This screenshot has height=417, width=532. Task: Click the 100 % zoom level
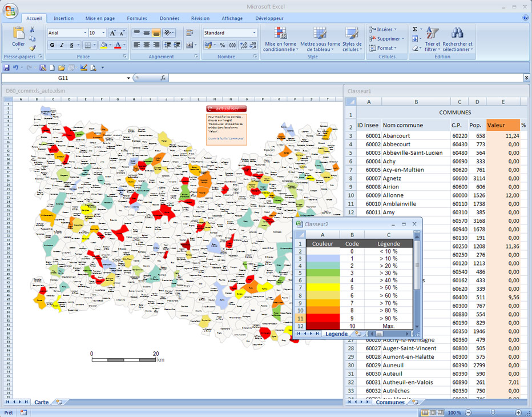pos(454,412)
